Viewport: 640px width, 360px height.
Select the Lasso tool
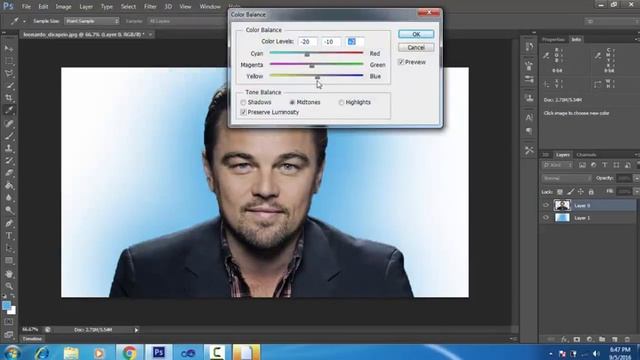9,73
